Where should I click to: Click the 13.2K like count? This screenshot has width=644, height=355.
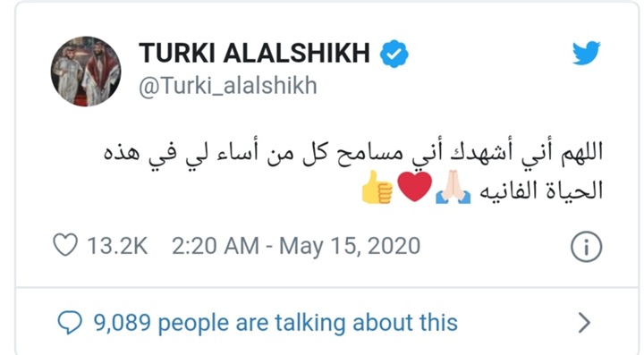tap(117, 246)
